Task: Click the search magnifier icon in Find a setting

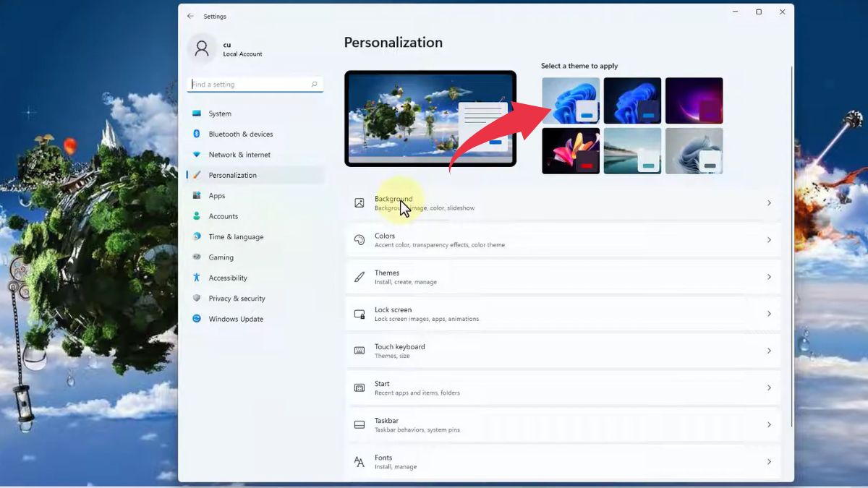Action: 314,85
